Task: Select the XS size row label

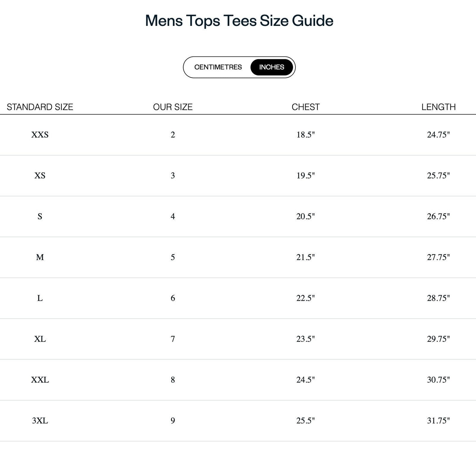Action: pos(40,176)
